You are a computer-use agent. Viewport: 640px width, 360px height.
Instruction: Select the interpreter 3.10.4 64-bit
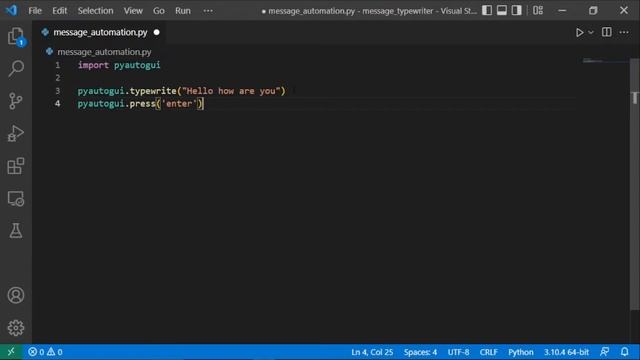[x=566, y=352]
